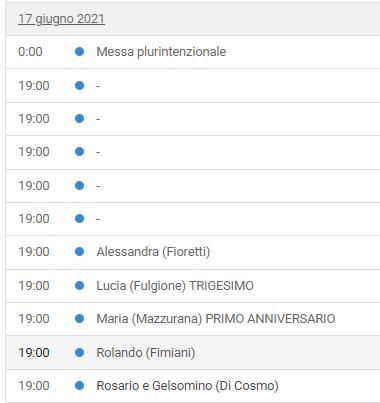Open the Lucia (Fulgione) TRIGESIMO entry
Image resolution: width=380 pixels, height=403 pixels.
pyautogui.click(x=175, y=286)
